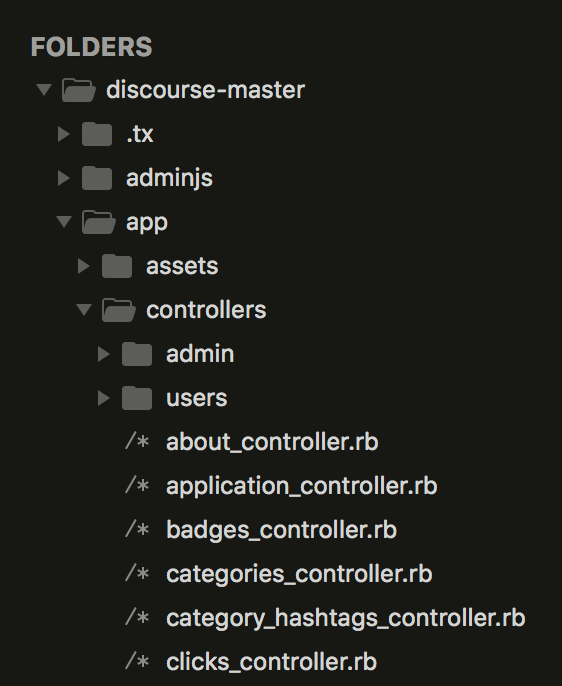Click the discourse-master open folder icon
This screenshot has width=562, height=686.
[x=79, y=90]
